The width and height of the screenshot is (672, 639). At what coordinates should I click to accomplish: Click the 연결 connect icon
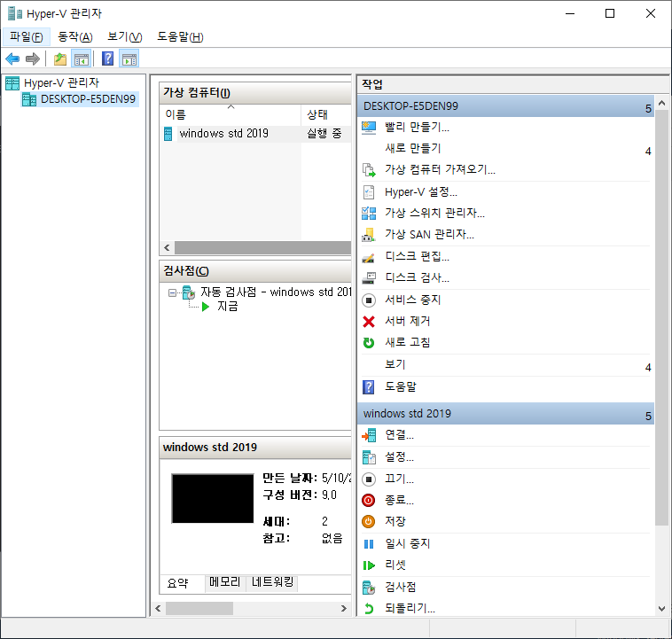click(369, 435)
